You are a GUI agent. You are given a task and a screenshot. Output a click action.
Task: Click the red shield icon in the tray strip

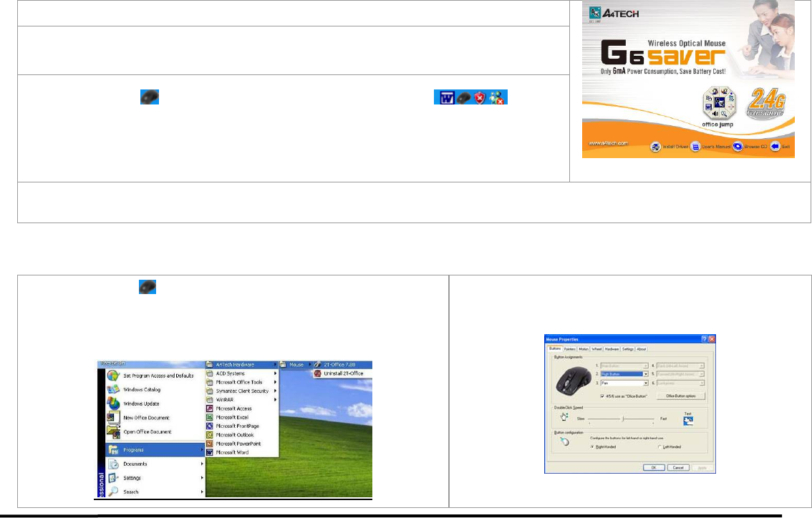point(480,97)
